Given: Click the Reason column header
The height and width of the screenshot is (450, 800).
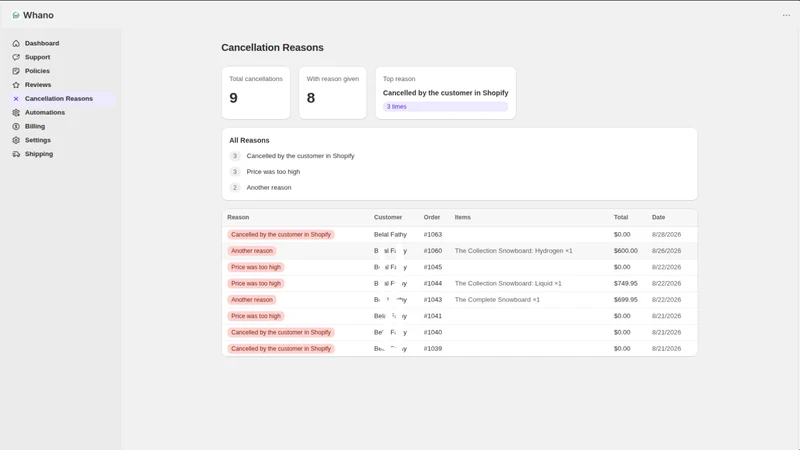Looking at the screenshot, I should coord(238,217).
